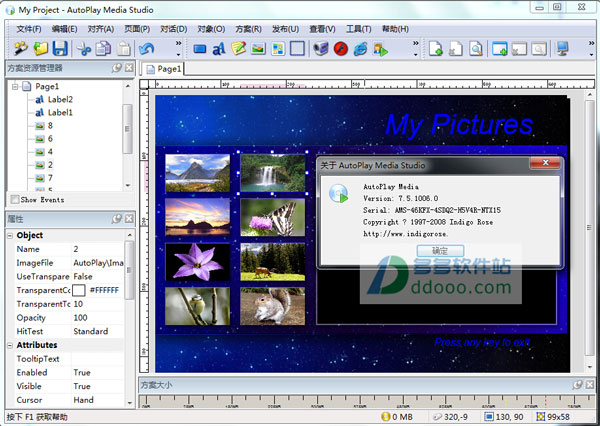
Task: Expand the first toolbar overflow chevron
Action: click(x=178, y=48)
